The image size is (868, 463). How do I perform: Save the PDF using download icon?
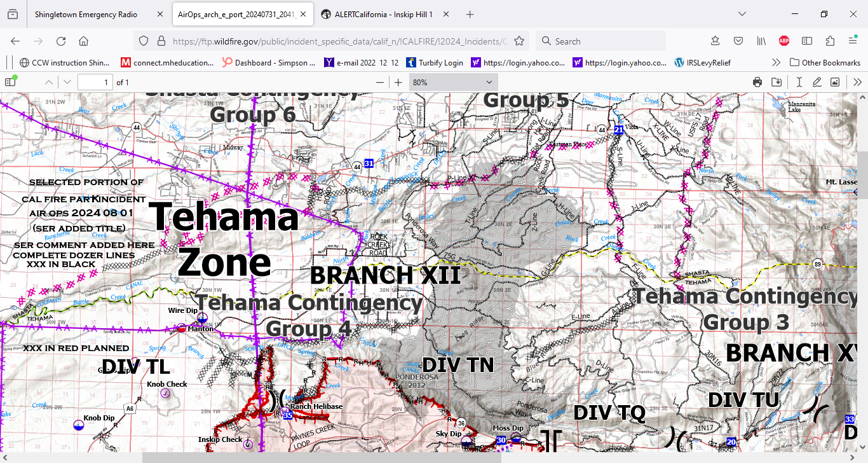(x=776, y=82)
